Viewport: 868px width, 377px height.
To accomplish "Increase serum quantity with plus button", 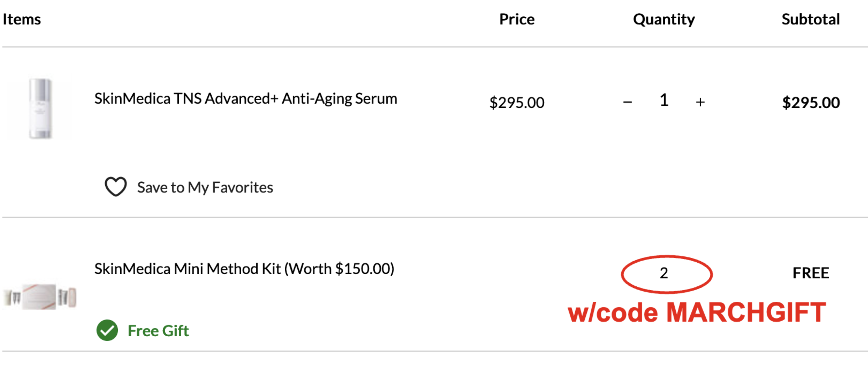I will point(700,102).
